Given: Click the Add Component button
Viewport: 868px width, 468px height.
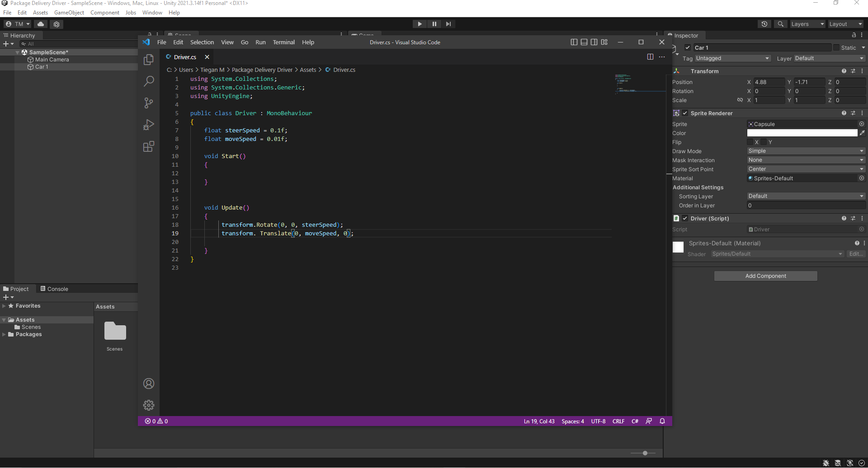Looking at the screenshot, I should [x=766, y=276].
